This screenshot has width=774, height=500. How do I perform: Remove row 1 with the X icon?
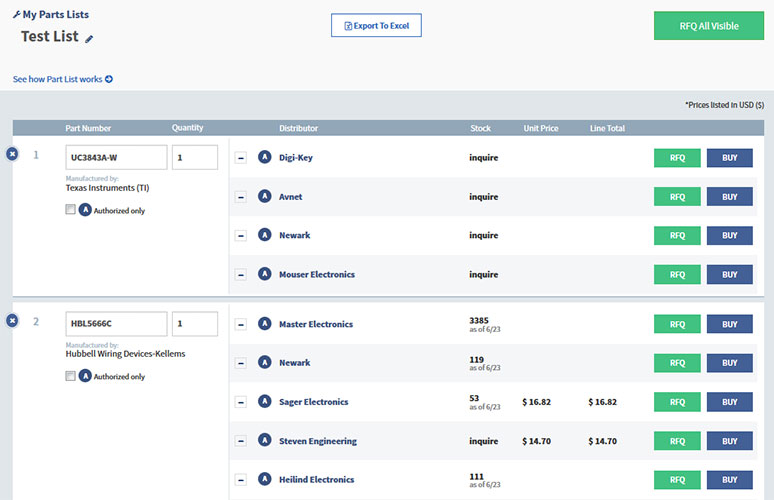point(12,154)
